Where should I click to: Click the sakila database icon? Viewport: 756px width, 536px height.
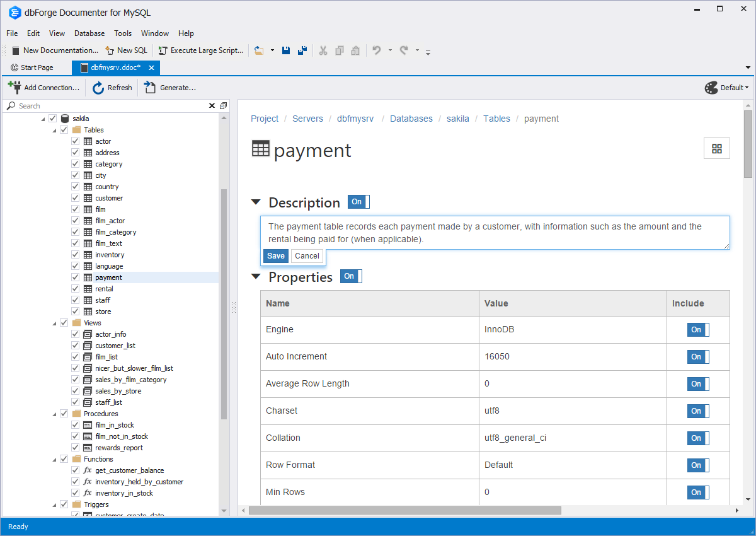pyautogui.click(x=65, y=119)
